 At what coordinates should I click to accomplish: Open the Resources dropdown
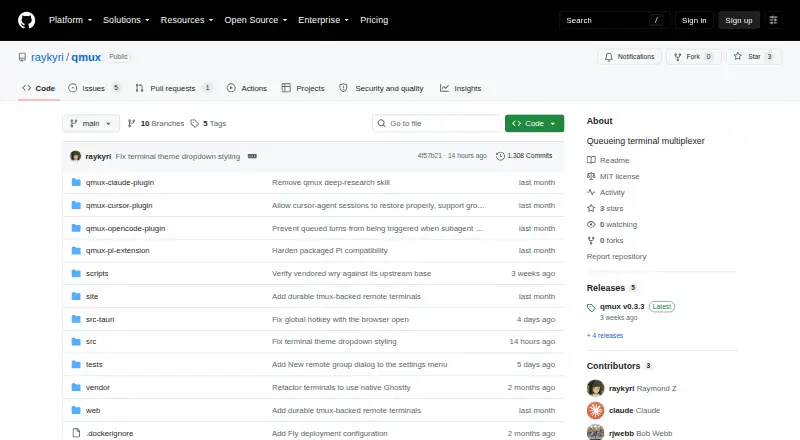pyautogui.click(x=187, y=20)
